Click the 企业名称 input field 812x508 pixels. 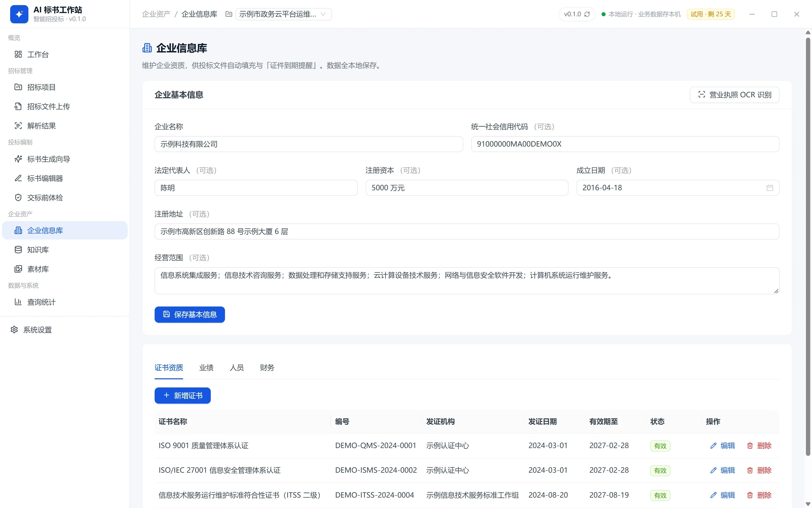tap(309, 144)
